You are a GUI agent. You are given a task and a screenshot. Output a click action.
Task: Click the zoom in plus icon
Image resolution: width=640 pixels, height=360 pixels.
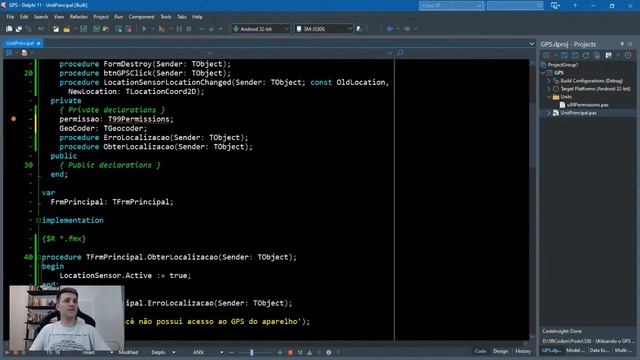[x=280, y=352]
